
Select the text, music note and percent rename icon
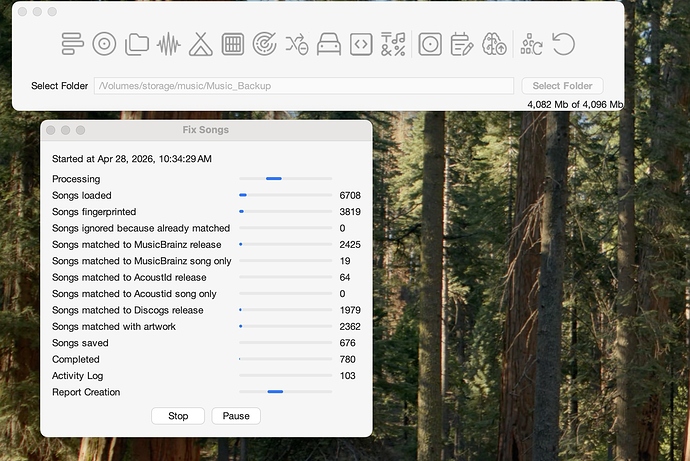[393, 44]
